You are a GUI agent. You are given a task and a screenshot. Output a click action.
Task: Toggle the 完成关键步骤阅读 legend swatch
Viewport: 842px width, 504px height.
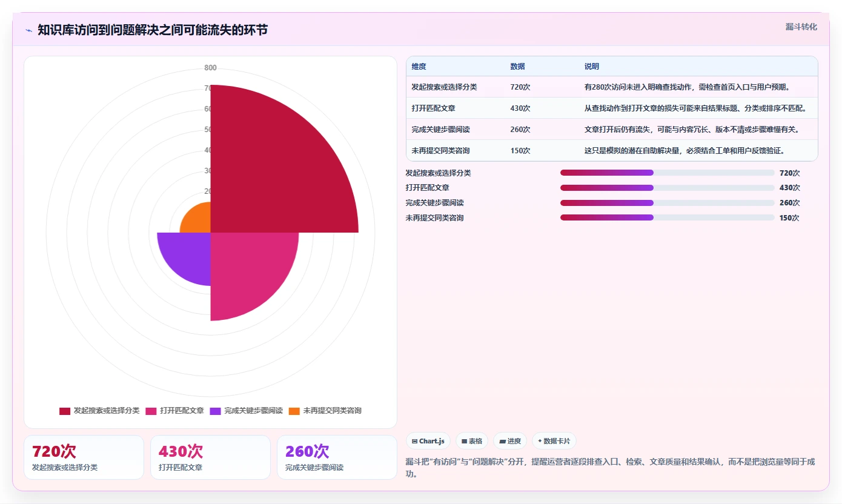coord(215,411)
